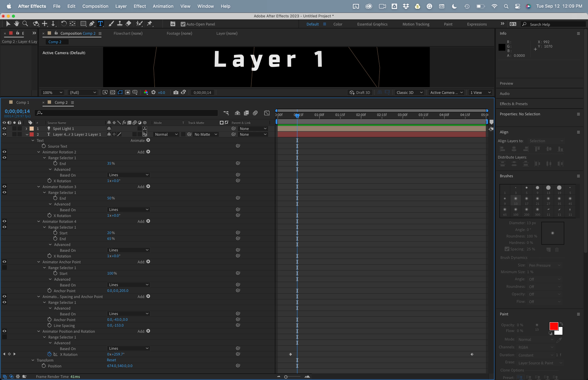The width and height of the screenshot is (588, 380).
Task: Switch to the Motion Tracking workspace
Action: 416,24
